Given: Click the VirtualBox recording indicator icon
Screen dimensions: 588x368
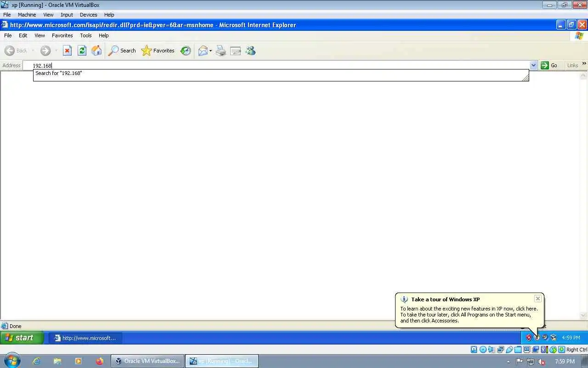Looking at the screenshot, I should 535,350.
